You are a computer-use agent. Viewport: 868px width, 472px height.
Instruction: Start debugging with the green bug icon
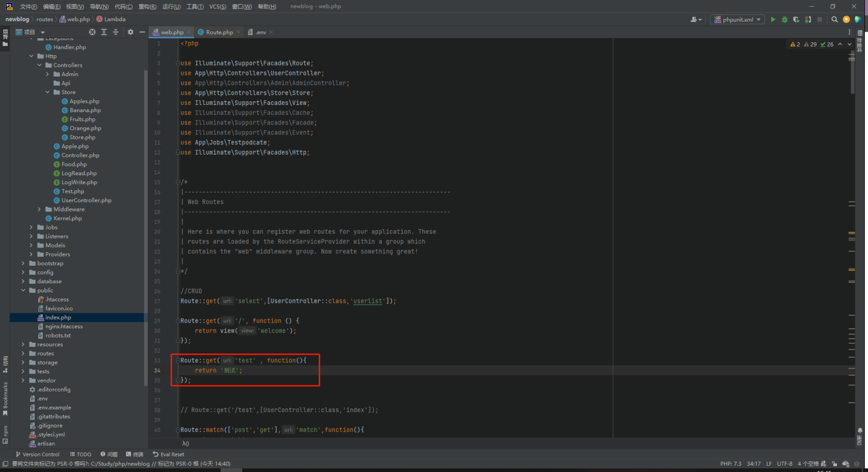[x=784, y=20]
